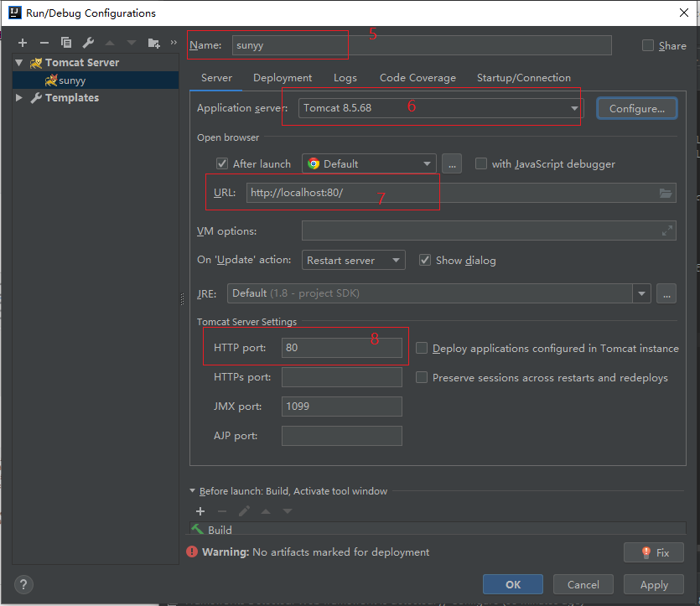The image size is (700, 606).
Task: Click the Fix button for the warning
Action: (654, 552)
